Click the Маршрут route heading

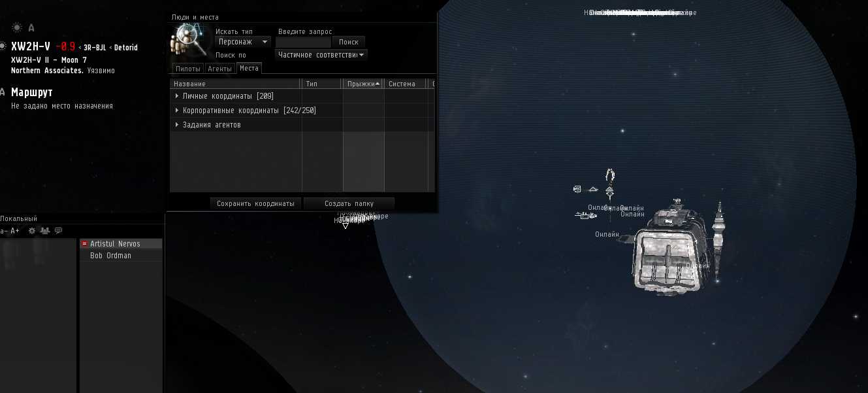(x=32, y=92)
